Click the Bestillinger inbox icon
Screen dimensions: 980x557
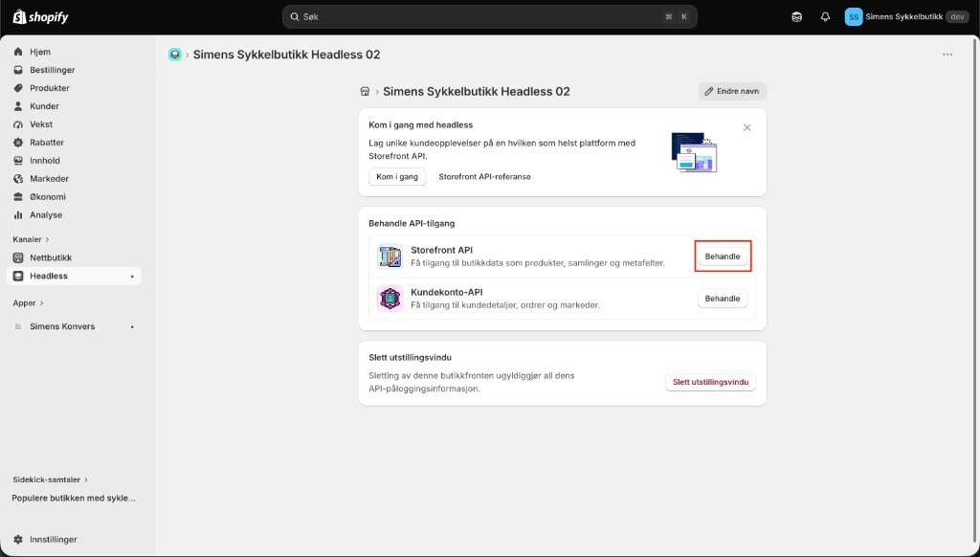point(18,70)
